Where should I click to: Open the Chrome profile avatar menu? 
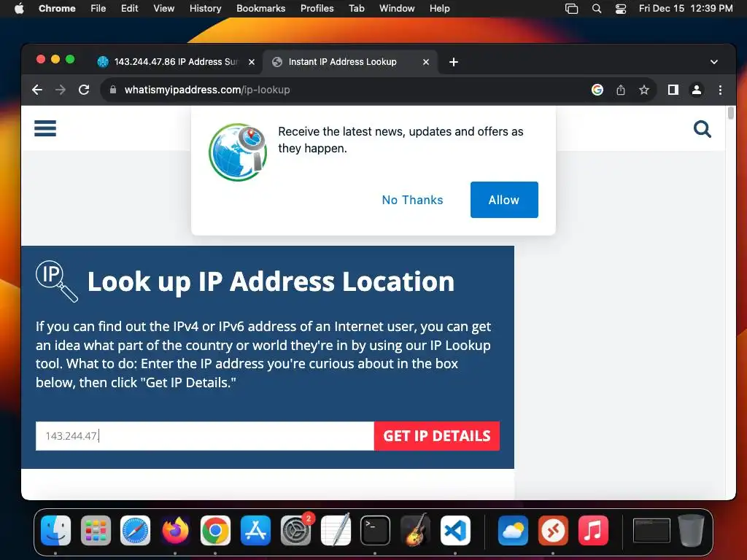696,90
